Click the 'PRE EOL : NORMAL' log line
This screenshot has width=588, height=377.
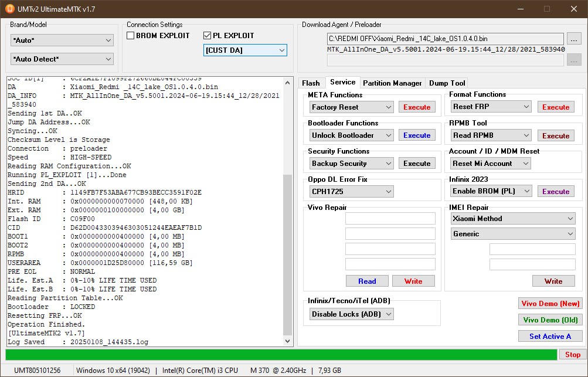(x=52, y=271)
